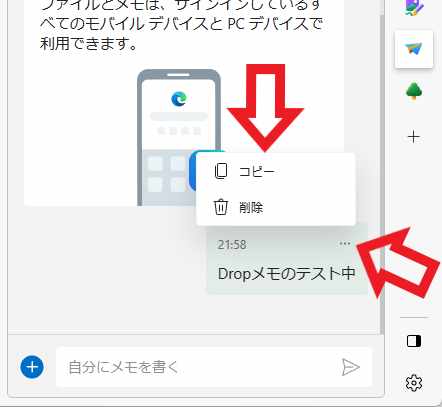Click the Edge logo in phone illustration
This screenshot has width=442, height=407.
179,99
